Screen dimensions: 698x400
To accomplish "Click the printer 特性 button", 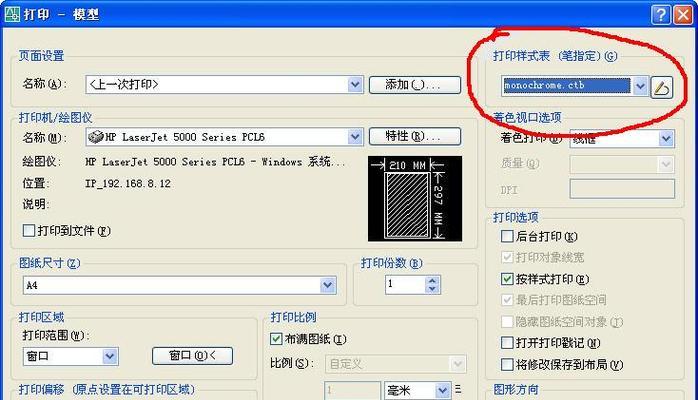I will pyautogui.click(x=415, y=136).
